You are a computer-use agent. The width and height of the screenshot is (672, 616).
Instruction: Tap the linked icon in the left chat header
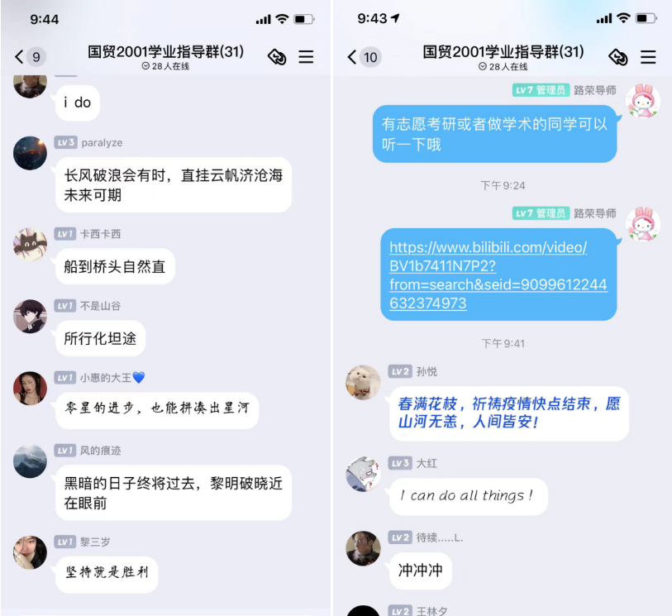point(277,56)
